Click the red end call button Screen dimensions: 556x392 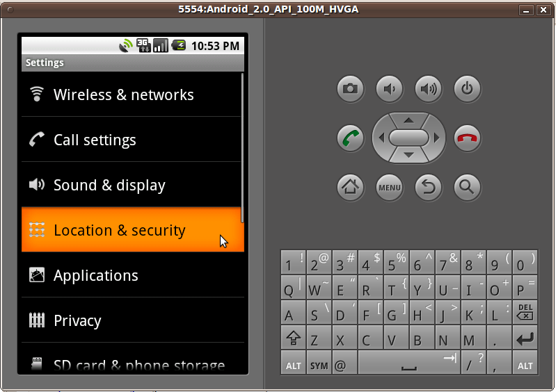click(468, 138)
